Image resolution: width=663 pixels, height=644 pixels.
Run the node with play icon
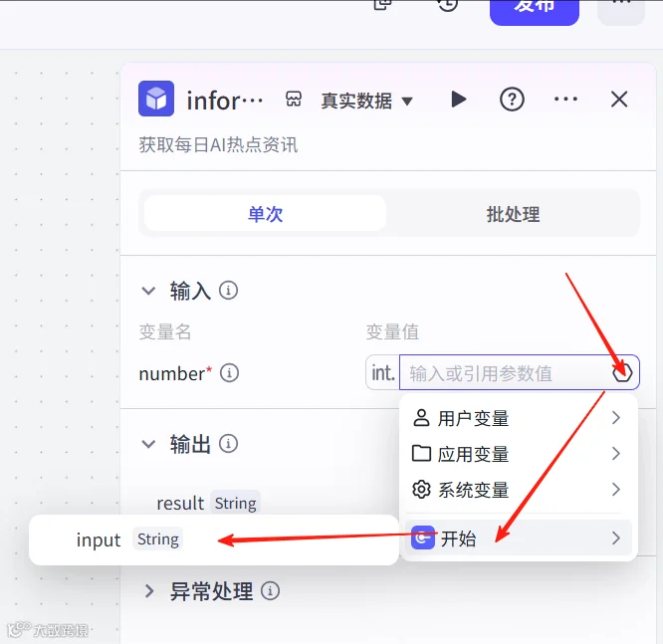tap(458, 100)
